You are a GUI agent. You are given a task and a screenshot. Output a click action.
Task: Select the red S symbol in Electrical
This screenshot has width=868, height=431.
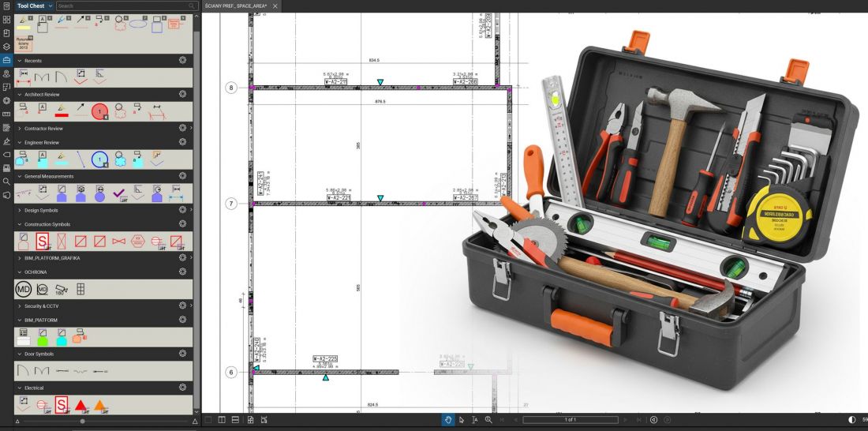coord(62,405)
